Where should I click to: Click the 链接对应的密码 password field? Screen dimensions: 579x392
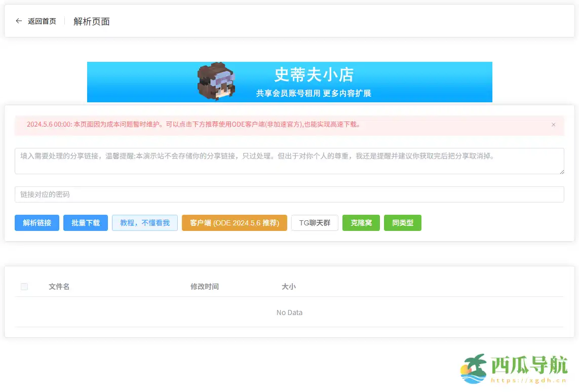(289, 194)
